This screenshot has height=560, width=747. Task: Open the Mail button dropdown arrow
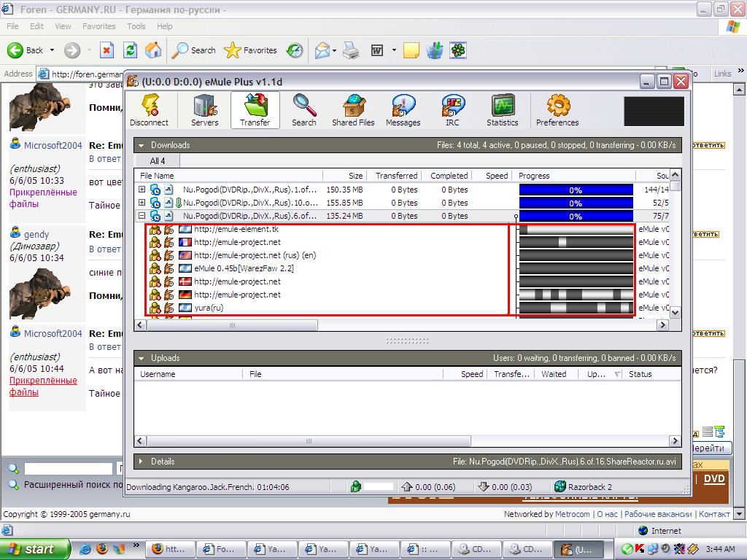[334, 50]
